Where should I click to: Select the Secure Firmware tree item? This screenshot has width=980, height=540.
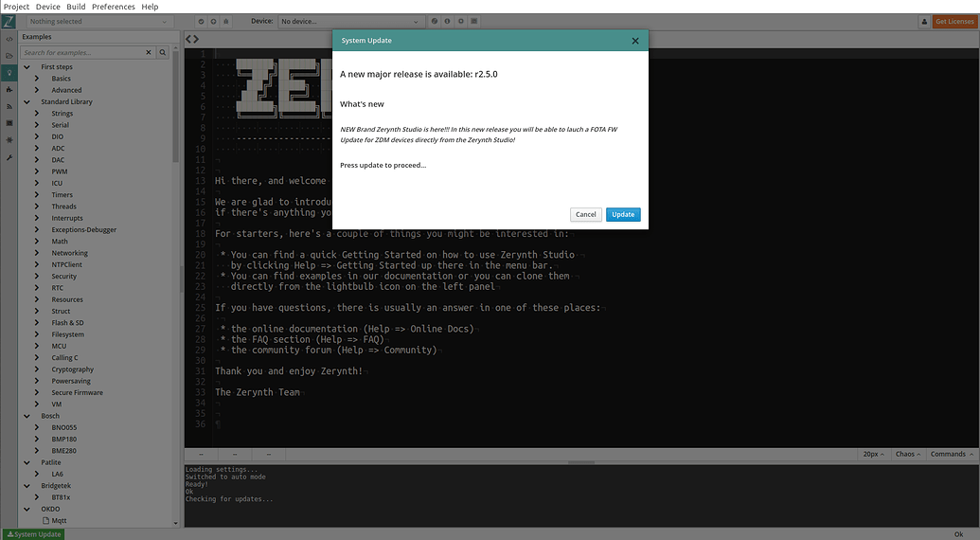[x=78, y=392]
